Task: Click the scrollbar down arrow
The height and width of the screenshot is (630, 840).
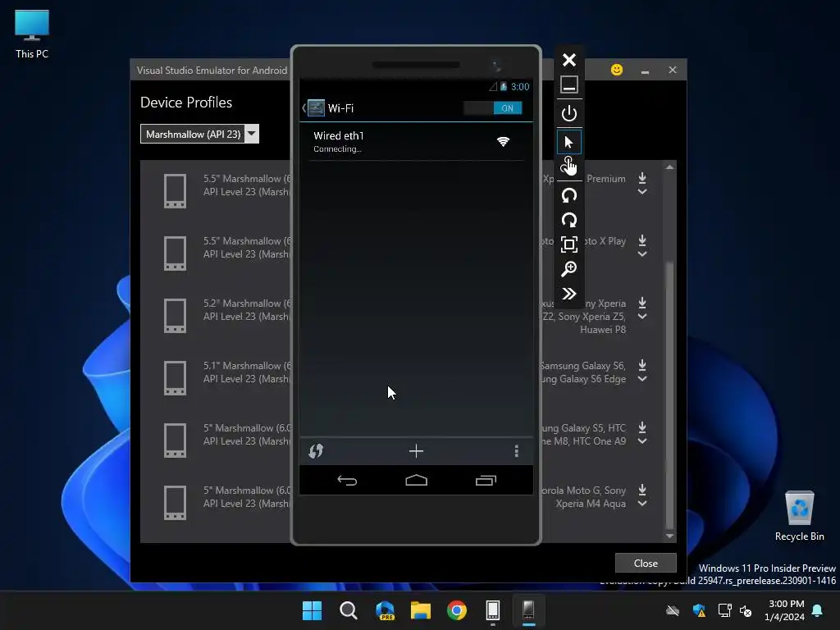Action: pyautogui.click(x=669, y=536)
